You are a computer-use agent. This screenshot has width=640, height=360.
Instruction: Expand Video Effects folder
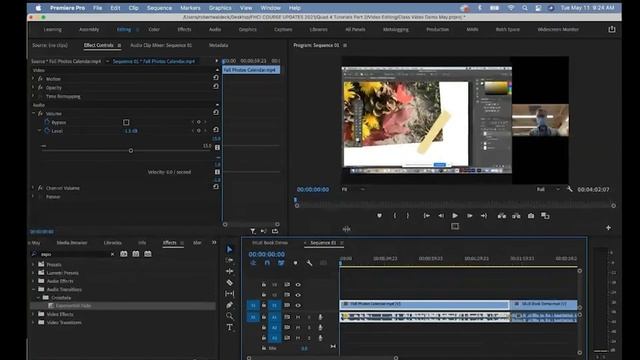tap(33, 314)
